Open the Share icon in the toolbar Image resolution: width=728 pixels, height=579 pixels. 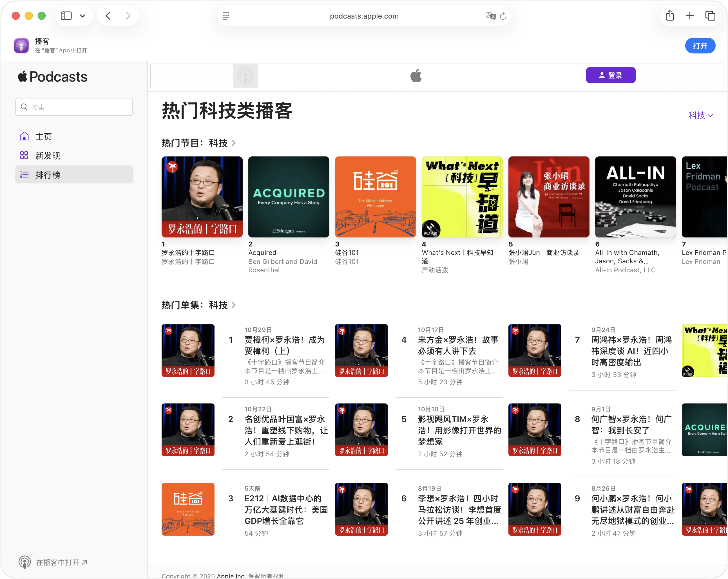669,16
